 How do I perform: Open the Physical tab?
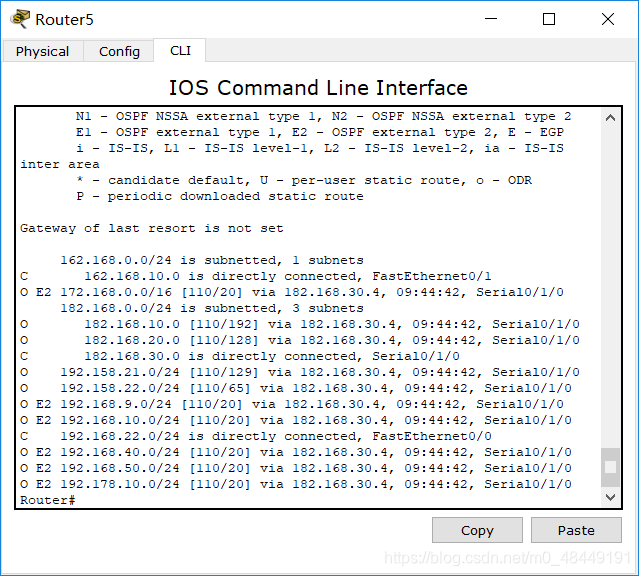point(42,51)
